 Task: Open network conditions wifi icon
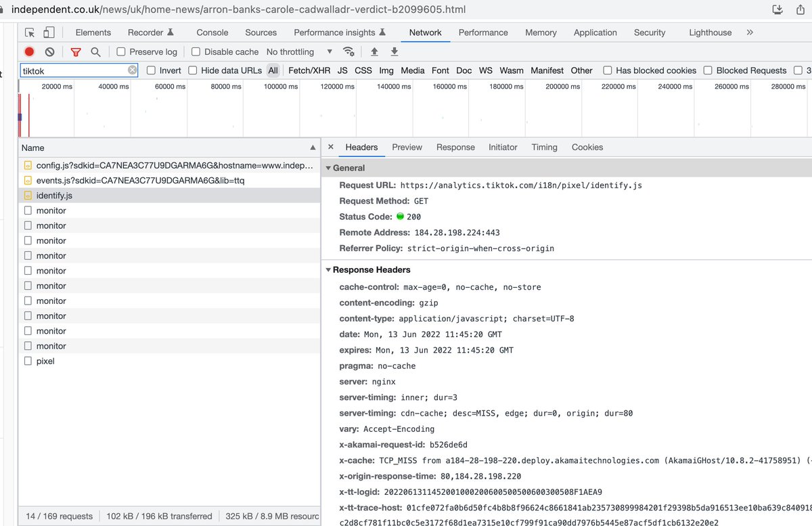348,51
